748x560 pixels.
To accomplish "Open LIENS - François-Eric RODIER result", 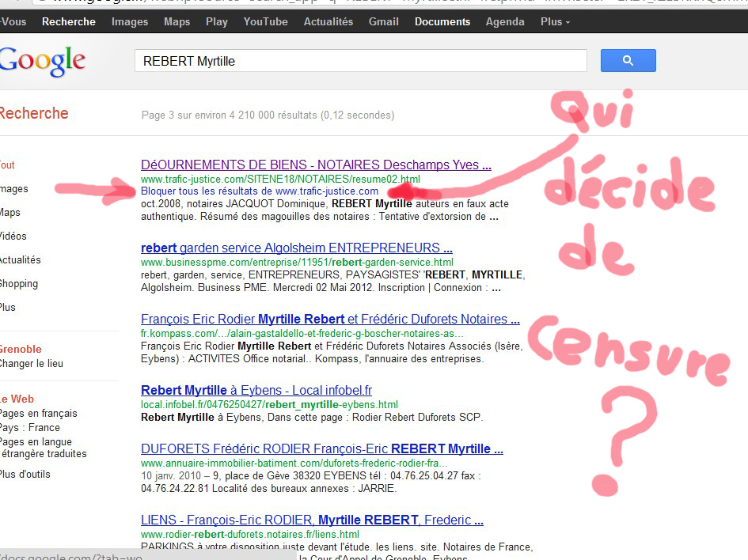I will 312,520.
